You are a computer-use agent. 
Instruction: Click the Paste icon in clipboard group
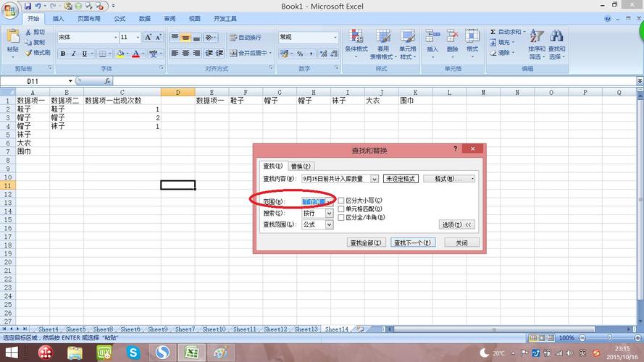pyautogui.click(x=13, y=36)
